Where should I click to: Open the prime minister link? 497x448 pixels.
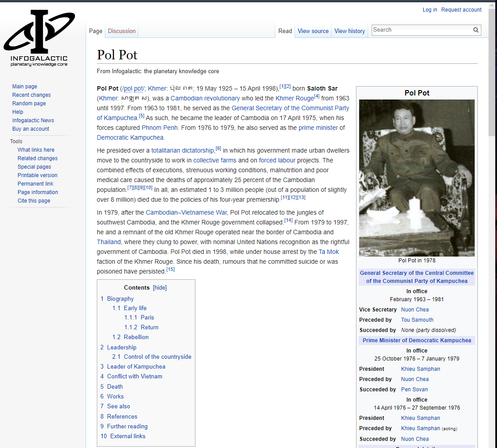pos(318,128)
